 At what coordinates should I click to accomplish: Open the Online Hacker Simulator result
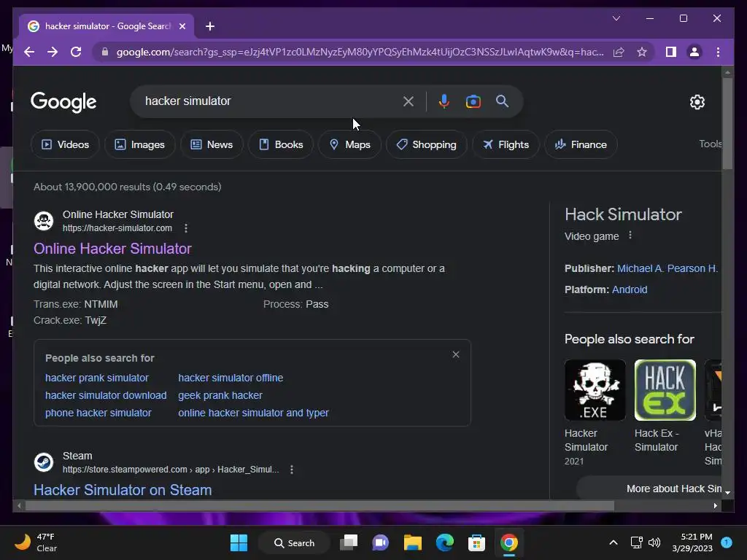pos(112,249)
